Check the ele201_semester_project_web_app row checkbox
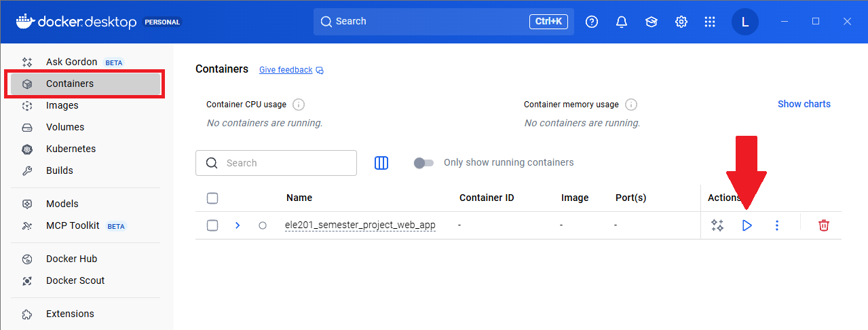Image resolution: width=868 pixels, height=330 pixels. (x=212, y=225)
